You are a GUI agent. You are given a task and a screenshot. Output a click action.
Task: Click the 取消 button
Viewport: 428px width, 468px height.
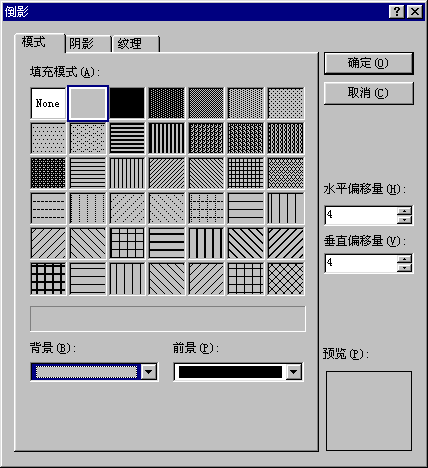click(x=369, y=93)
